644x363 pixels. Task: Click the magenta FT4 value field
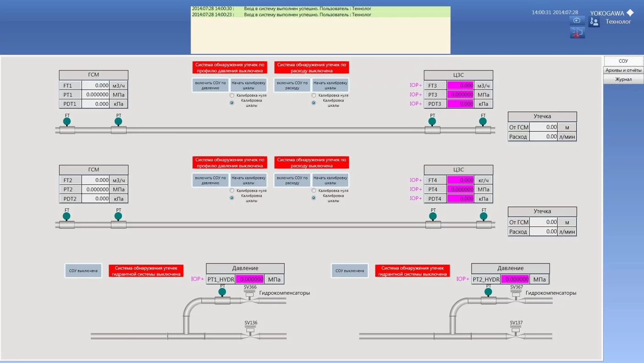(x=460, y=180)
